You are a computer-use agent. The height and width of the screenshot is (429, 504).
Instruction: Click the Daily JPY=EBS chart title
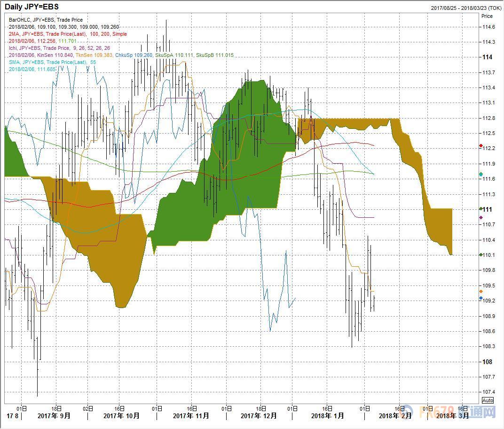click(x=31, y=7)
